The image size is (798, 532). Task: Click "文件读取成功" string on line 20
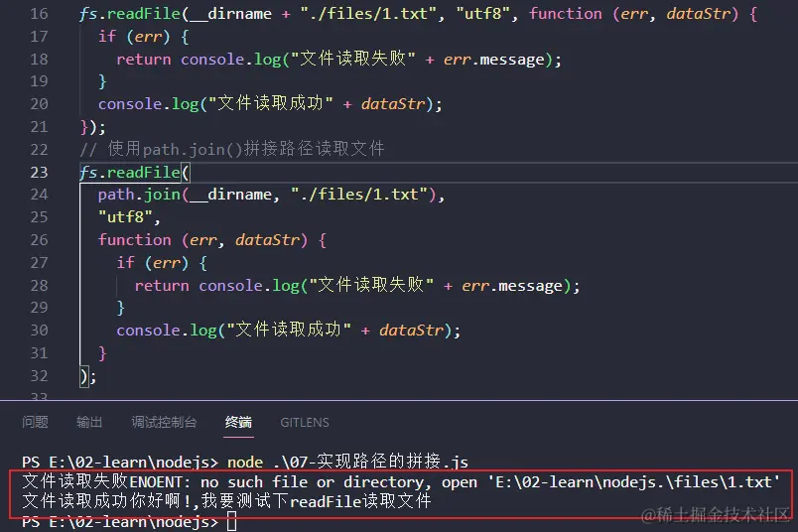[271, 104]
